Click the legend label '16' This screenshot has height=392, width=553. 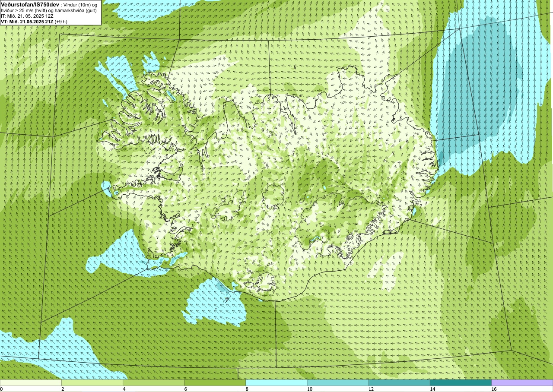493,389
